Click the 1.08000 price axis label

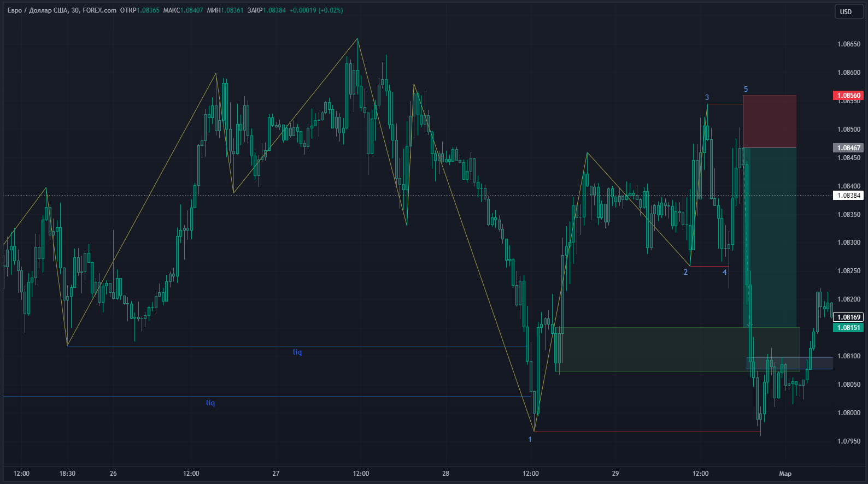coord(849,413)
